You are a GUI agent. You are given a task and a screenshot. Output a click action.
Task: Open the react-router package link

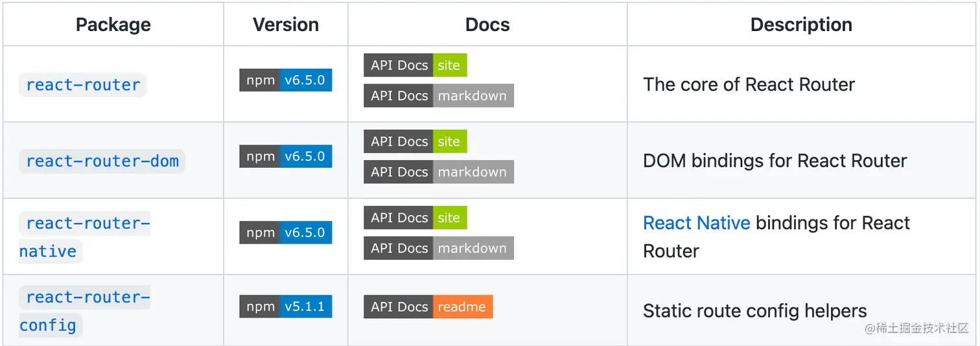83,85
